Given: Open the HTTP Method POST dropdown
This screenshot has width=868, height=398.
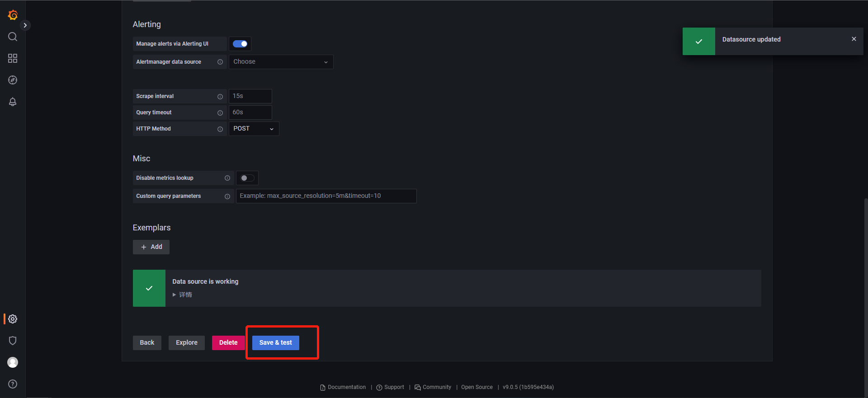Looking at the screenshot, I should pyautogui.click(x=254, y=129).
